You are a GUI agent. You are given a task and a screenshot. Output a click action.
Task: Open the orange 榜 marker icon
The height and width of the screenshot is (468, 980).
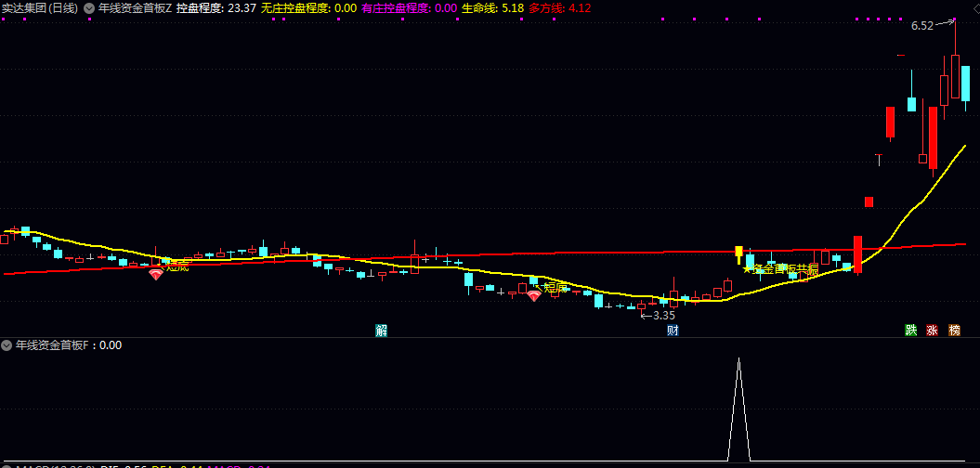pyautogui.click(x=954, y=331)
